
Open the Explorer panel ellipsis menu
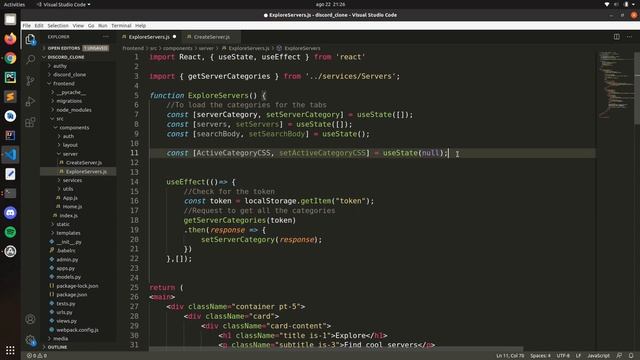[106, 37]
